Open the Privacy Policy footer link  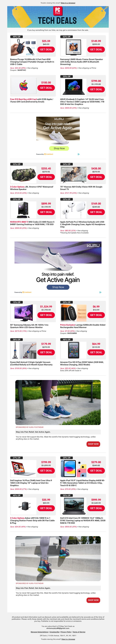coord(66,632)
